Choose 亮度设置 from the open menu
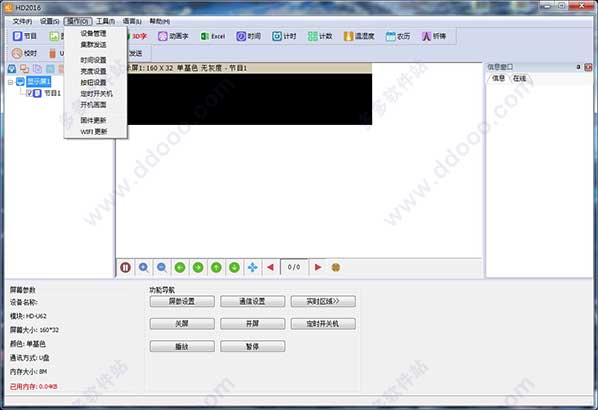 tap(93, 71)
